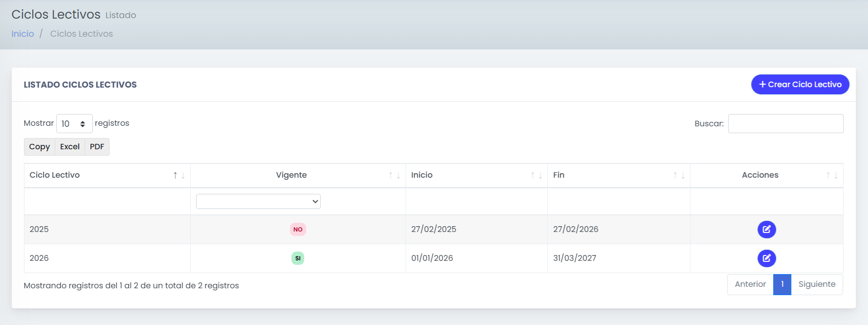Select the 2025 Ciclo Lectivo cell
The image size is (868, 325).
[107, 230]
